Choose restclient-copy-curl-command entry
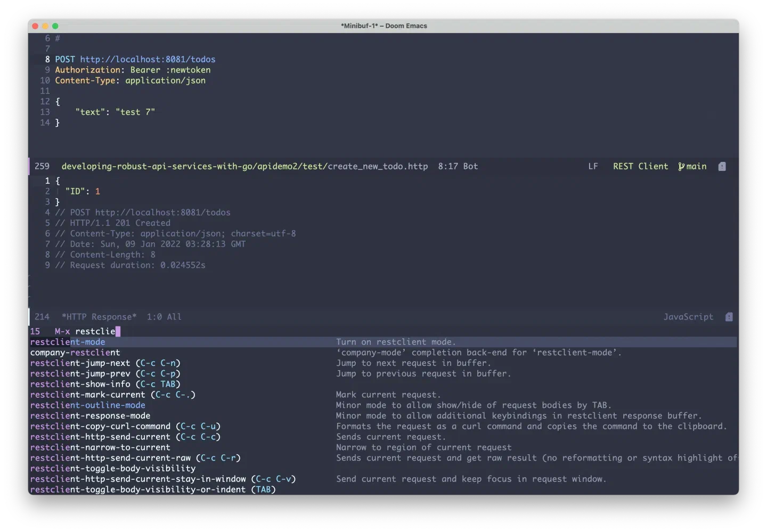Screen dimensions: 767x532 tap(125, 427)
